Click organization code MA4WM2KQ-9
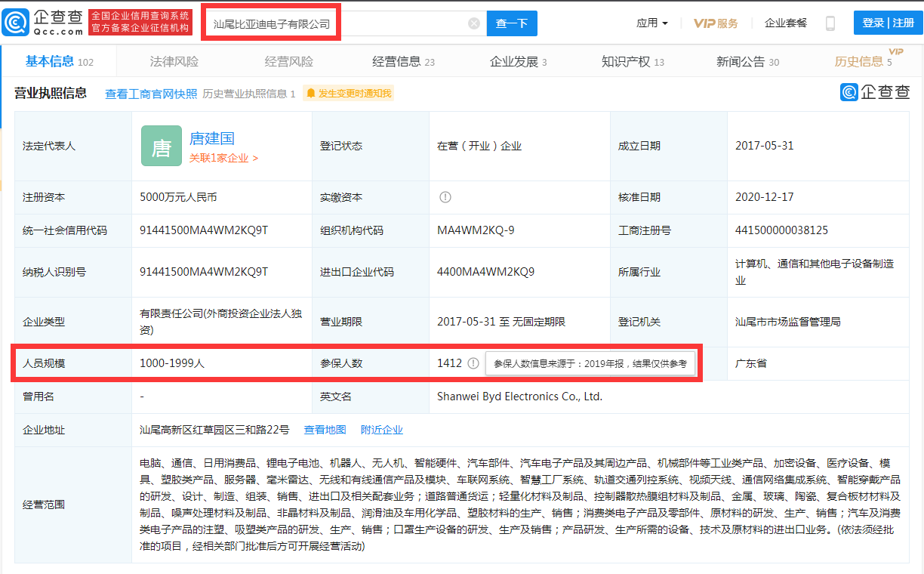Screen dimensions: 924x574 476,230
